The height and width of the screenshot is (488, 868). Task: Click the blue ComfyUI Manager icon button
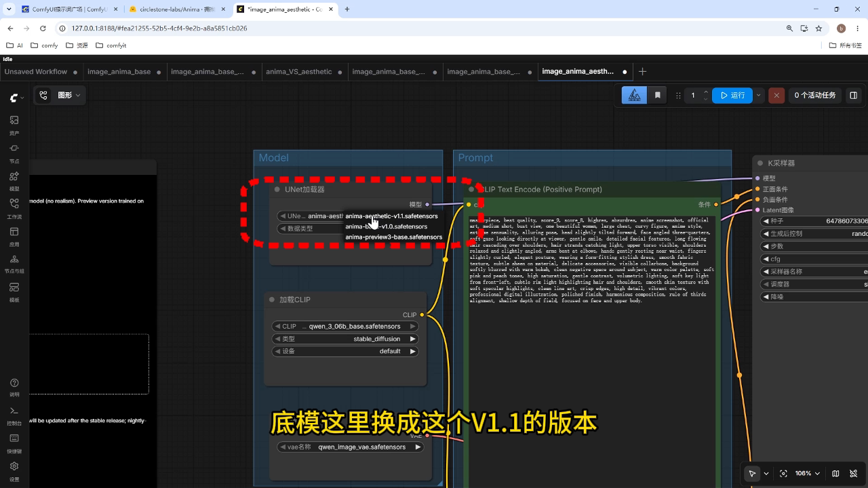(634, 96)
